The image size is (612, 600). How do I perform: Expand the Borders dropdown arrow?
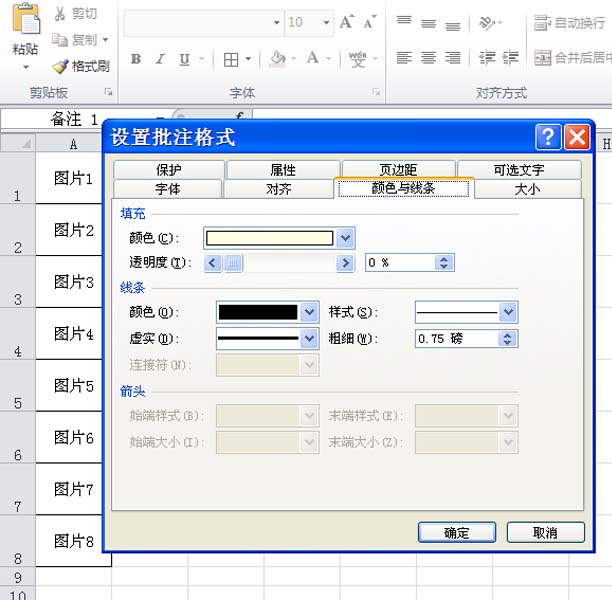[248, 59]
